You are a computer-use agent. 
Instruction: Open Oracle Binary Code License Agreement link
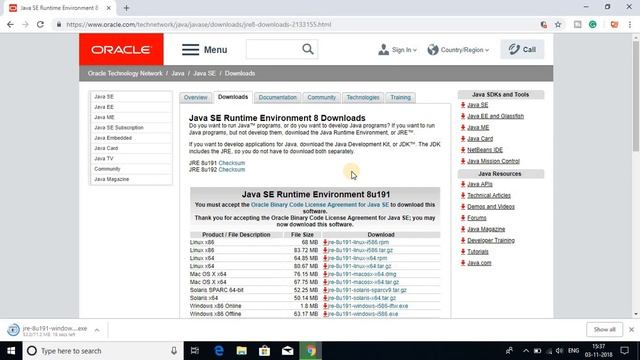tap(320, 204)
